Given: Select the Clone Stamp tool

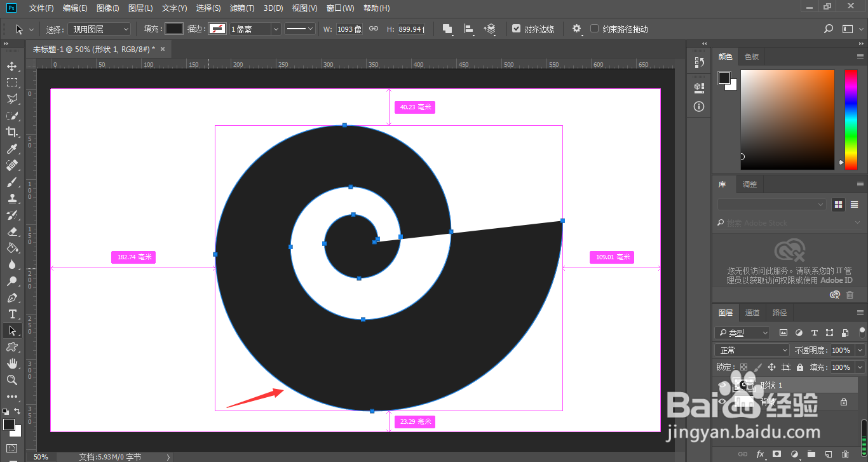Looking at the screenshot, I should click(11, 198).
